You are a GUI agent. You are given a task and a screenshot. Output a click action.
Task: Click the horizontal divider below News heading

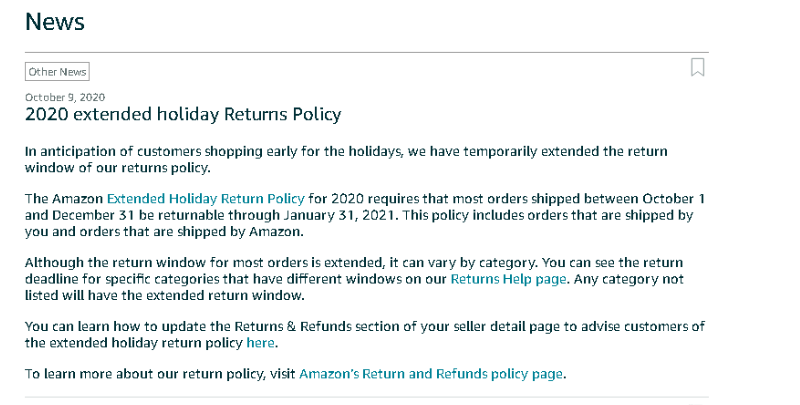pos(366,52)
